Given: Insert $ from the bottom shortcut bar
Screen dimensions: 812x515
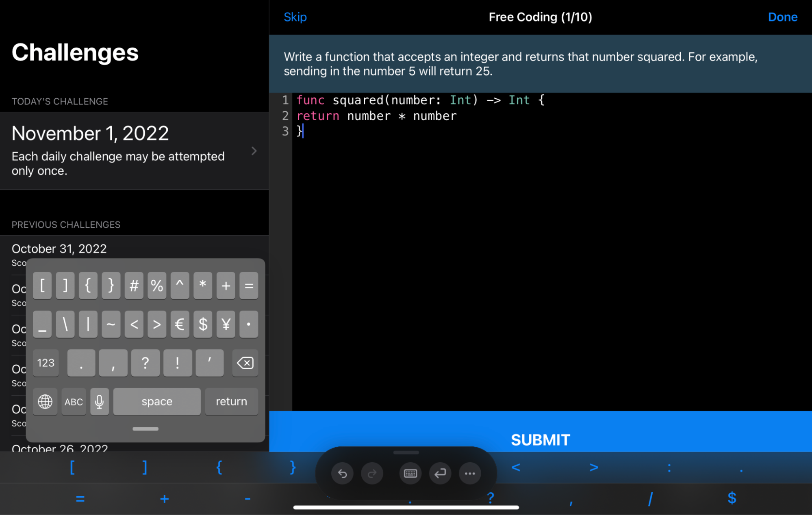Looking at the screenshot, I should click(x=732, y=498).
